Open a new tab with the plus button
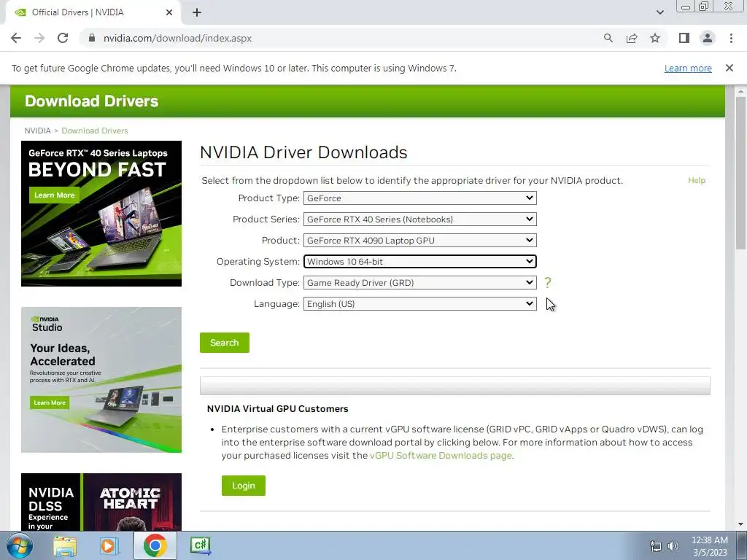This screenshot has width=747, height=560. 197,13
